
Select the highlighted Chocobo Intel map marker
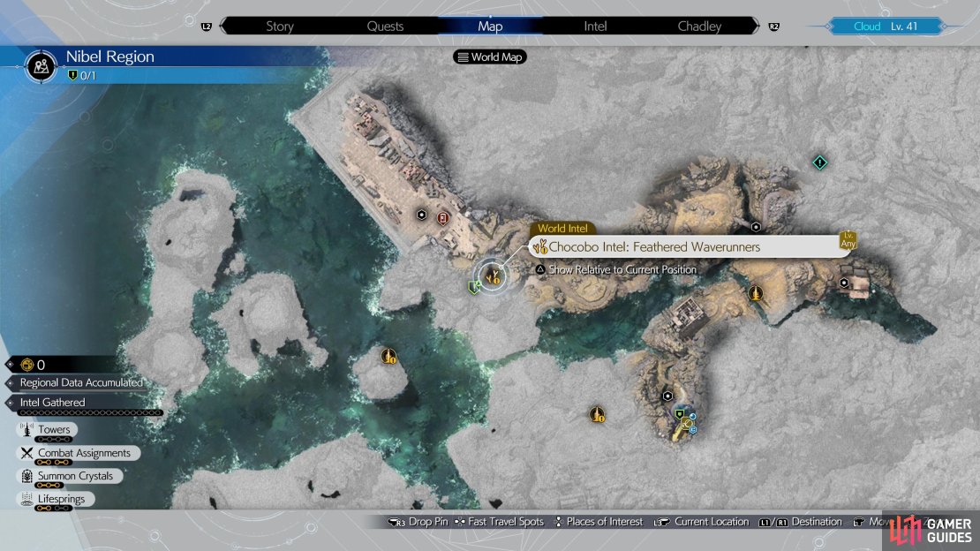point(493,275)
